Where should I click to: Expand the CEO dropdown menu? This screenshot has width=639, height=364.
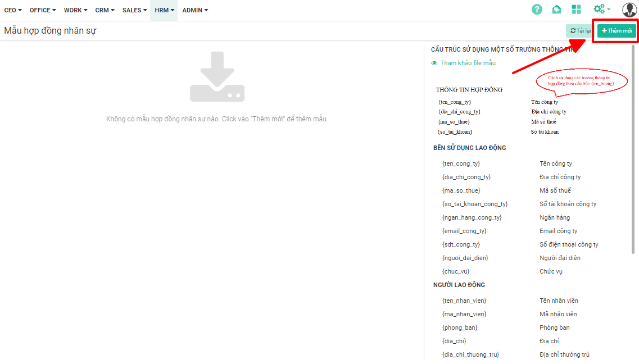click(13, 10)
